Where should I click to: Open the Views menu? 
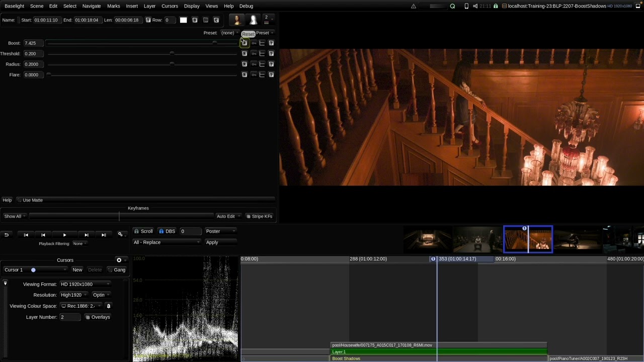click(212, 6)
